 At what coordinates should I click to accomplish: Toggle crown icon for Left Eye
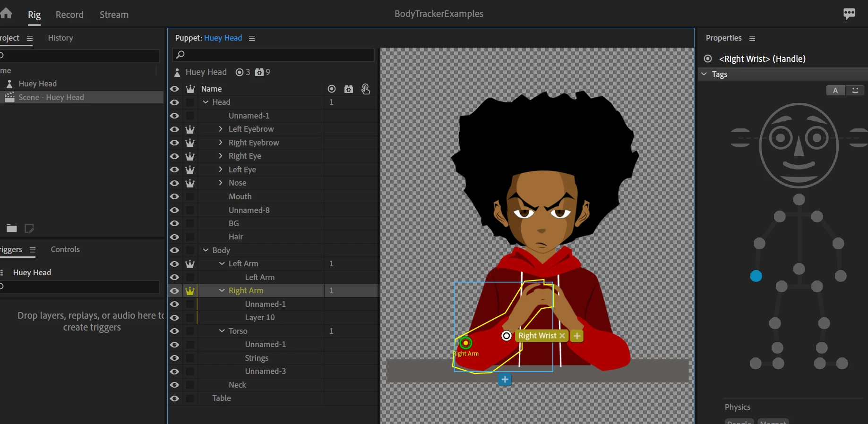(190, 170)
